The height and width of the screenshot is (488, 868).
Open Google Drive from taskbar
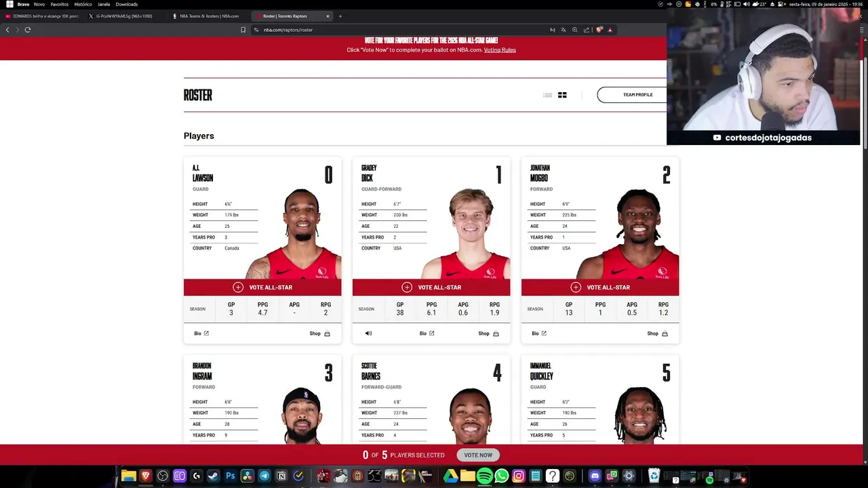click(x=450, y=476)
